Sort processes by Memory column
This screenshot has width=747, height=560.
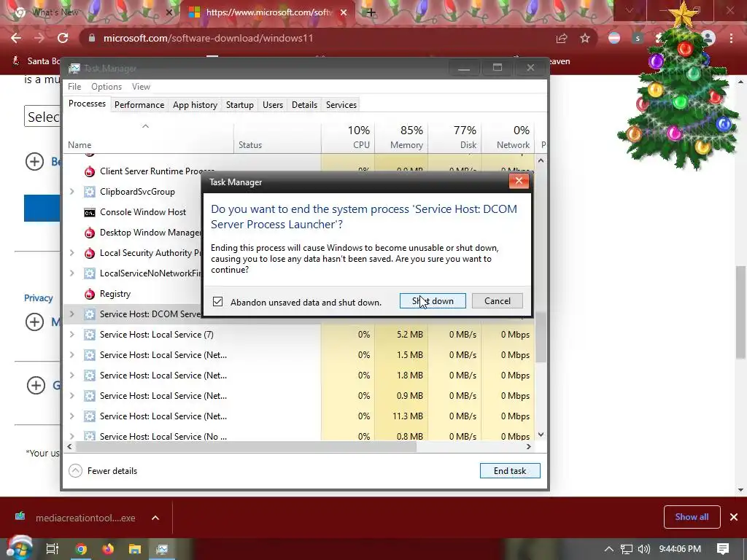coord(401,138)
